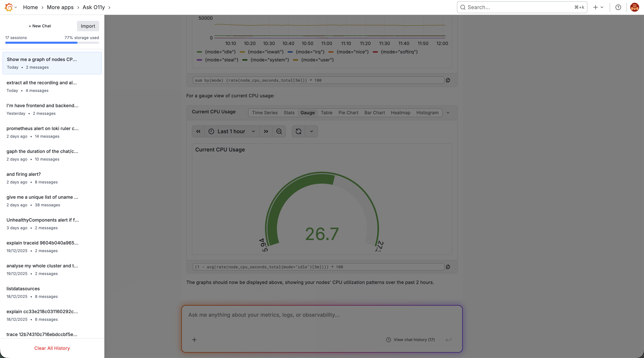644x358 pixels.
Task: Zoom out the time range
Action: 279,131
